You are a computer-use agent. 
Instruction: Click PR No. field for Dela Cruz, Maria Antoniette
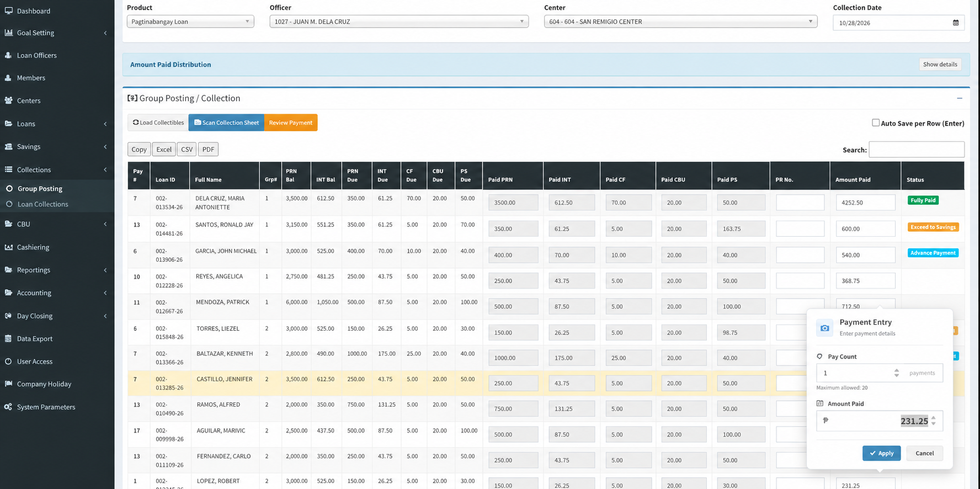pos(800,203)
